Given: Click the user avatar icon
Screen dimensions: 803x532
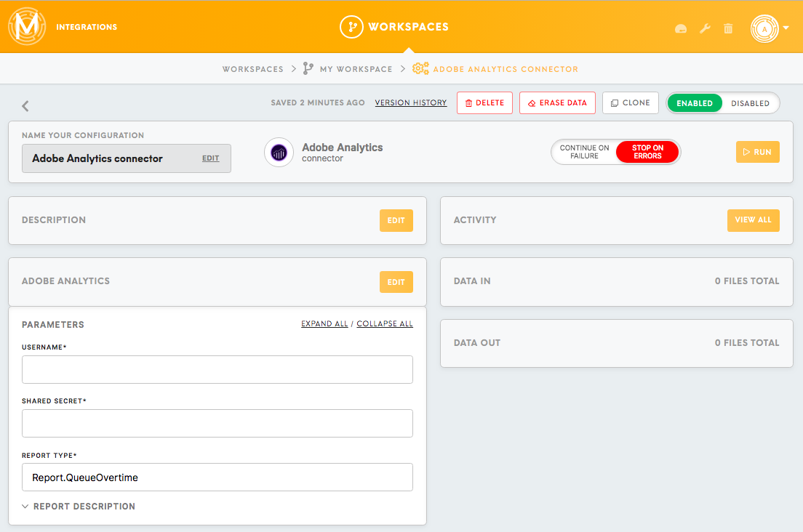Looking at the screenshot, I should pyautogui.click(x=764, y=28).
